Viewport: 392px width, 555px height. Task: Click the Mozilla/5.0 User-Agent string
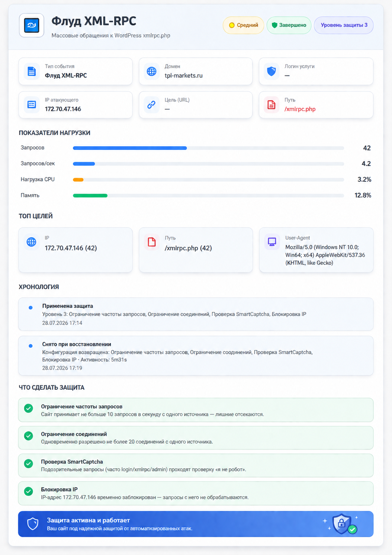tap(325, 255)
